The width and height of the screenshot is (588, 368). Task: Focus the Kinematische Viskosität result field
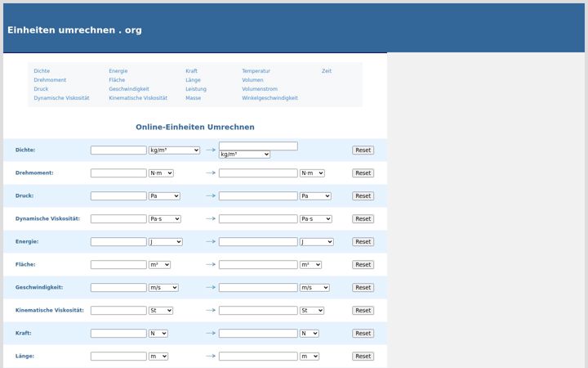tap(258, 311)
